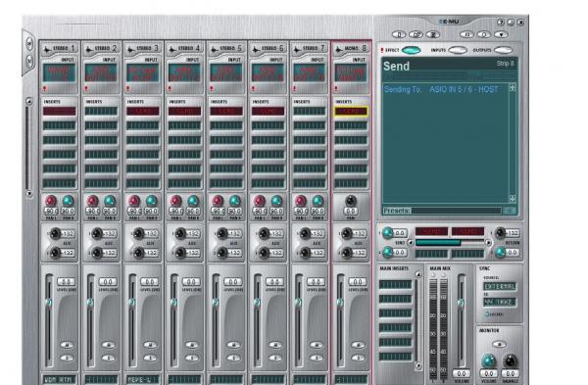Click Aux 2 send knob on Mono 8
This screenshot has height=385, width=588.
[x=347, y=253]
